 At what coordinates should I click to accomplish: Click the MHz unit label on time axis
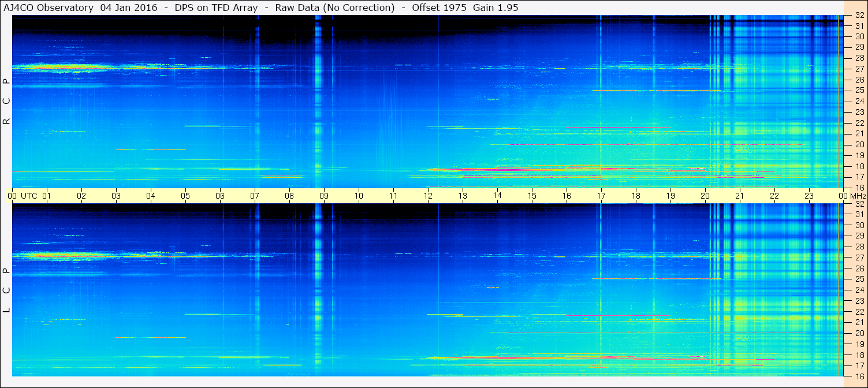858,196
